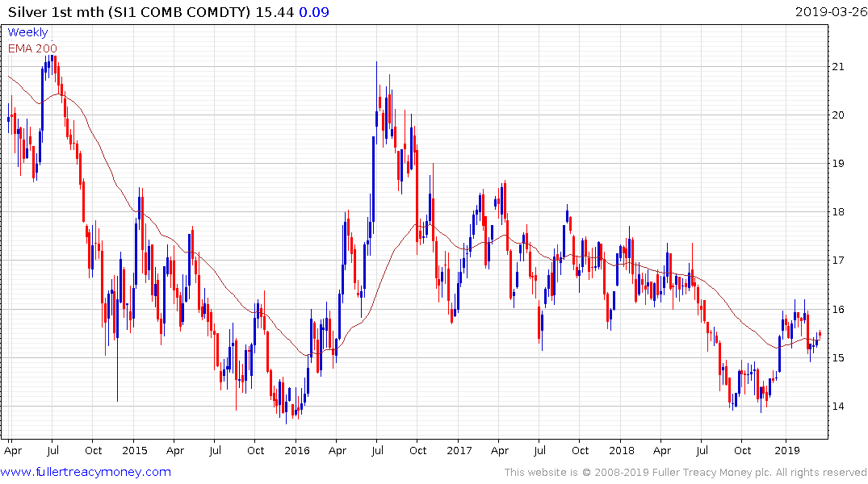Click the x-axis label 2015
The width and height of the screenshot is (868, 484).
click(x=135, y=450)
